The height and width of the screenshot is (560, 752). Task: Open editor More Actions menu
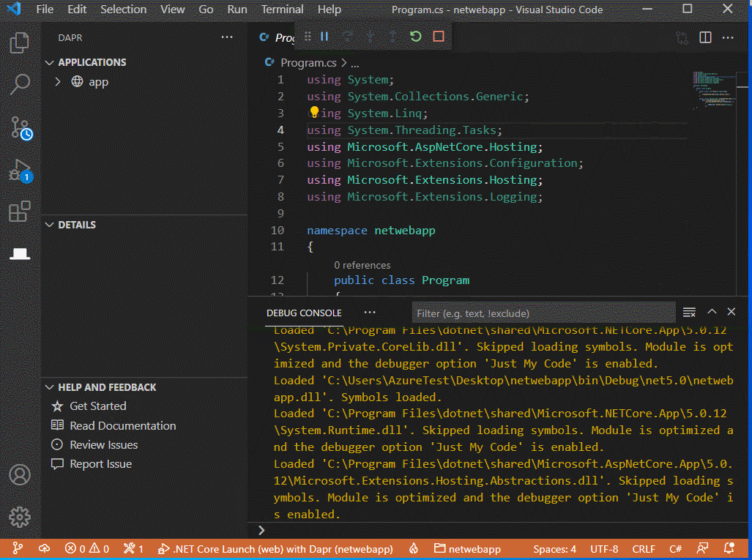pyautogui.click(x=728, y=37)
